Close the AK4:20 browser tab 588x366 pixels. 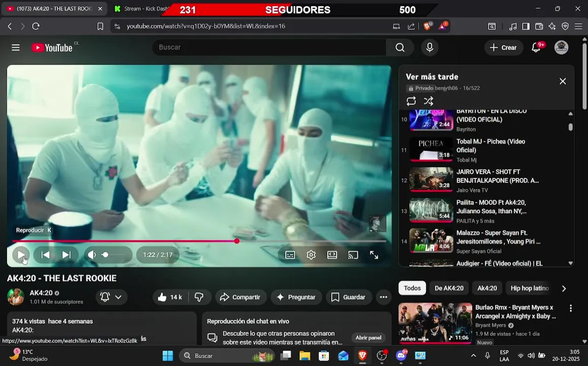coord(100,9)
